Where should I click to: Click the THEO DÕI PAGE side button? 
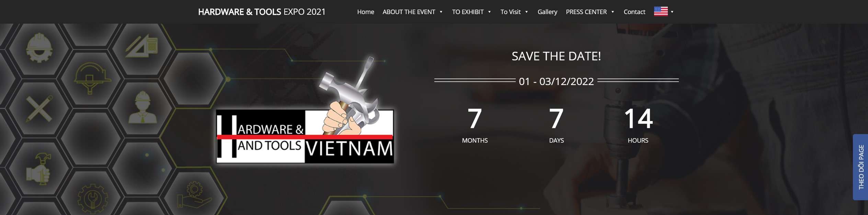coord(860,167)
